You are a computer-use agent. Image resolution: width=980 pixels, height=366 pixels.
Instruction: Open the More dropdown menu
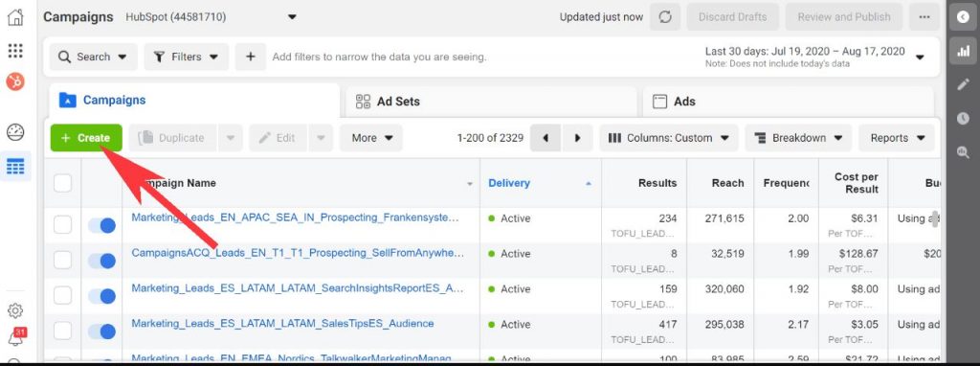(x=371, y=138)
